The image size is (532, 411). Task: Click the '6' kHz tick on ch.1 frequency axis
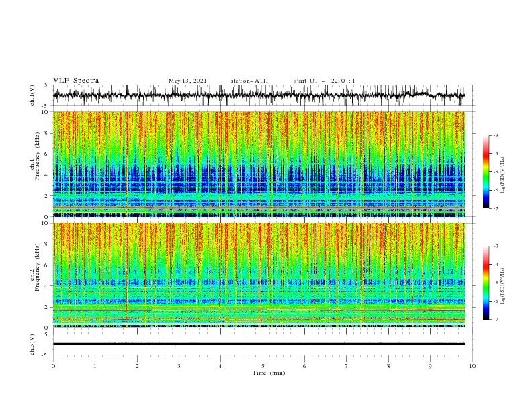(47, 154)
